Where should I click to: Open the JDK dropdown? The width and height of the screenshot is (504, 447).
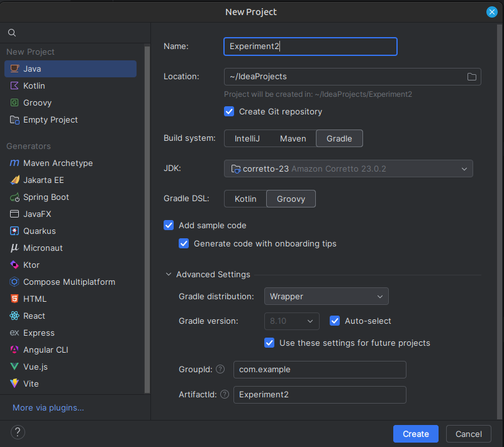(349, 168)
